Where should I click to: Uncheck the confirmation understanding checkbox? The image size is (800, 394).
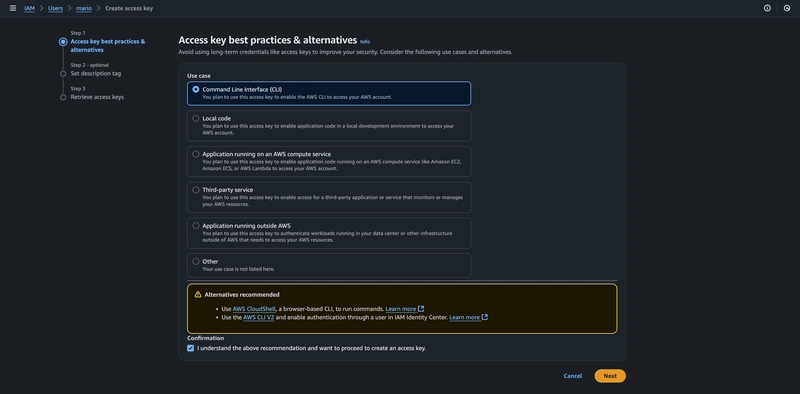(x=190, y=348)
